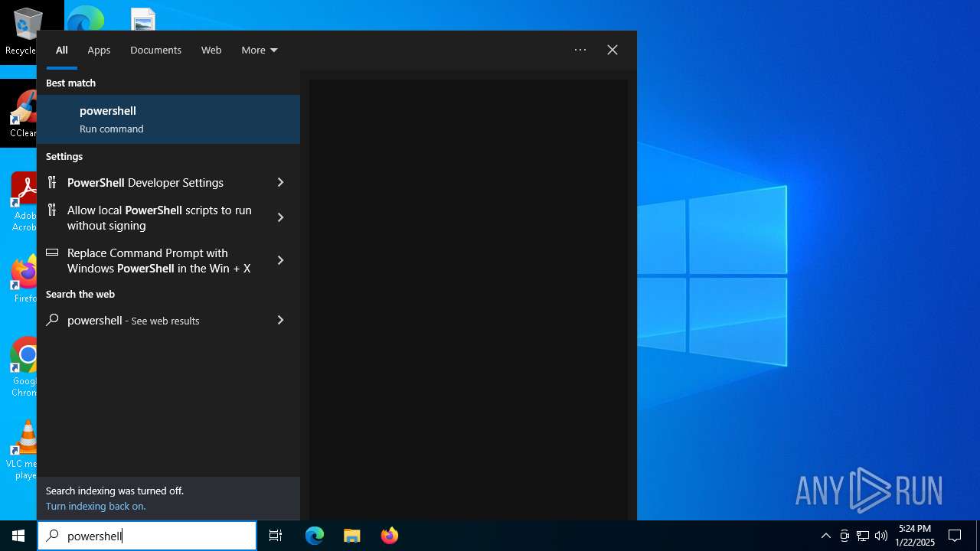Open File Explorer from the taskbar
980x551 pixels.
point(351,536)
